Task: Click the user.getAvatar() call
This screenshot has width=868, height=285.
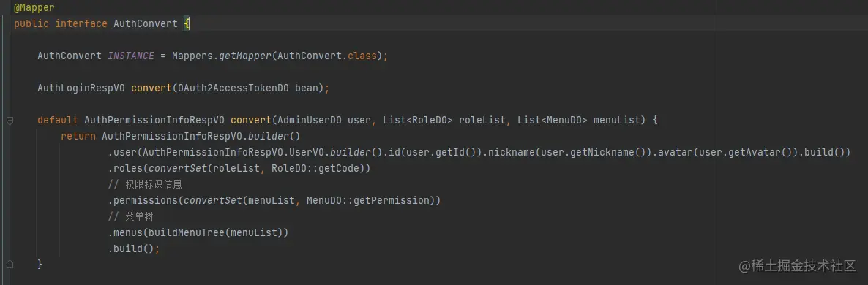Action: (x=746, y=152)
